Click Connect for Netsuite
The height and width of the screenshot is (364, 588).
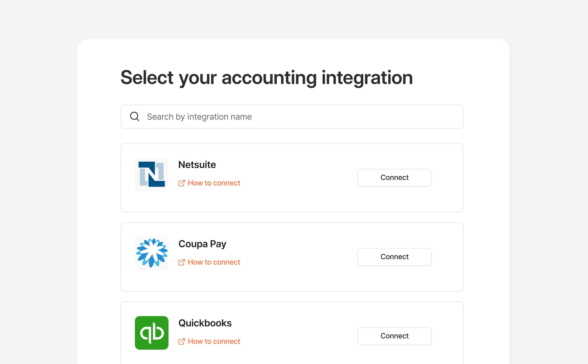click(394, 177)
